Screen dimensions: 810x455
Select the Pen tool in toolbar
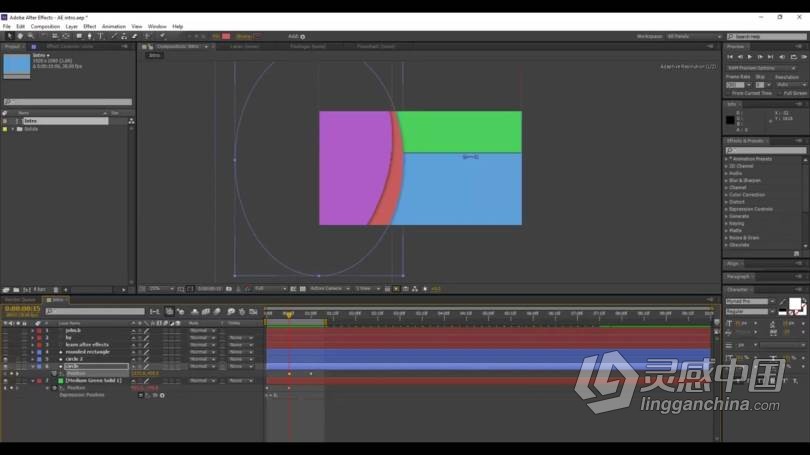tap(90, 36)
